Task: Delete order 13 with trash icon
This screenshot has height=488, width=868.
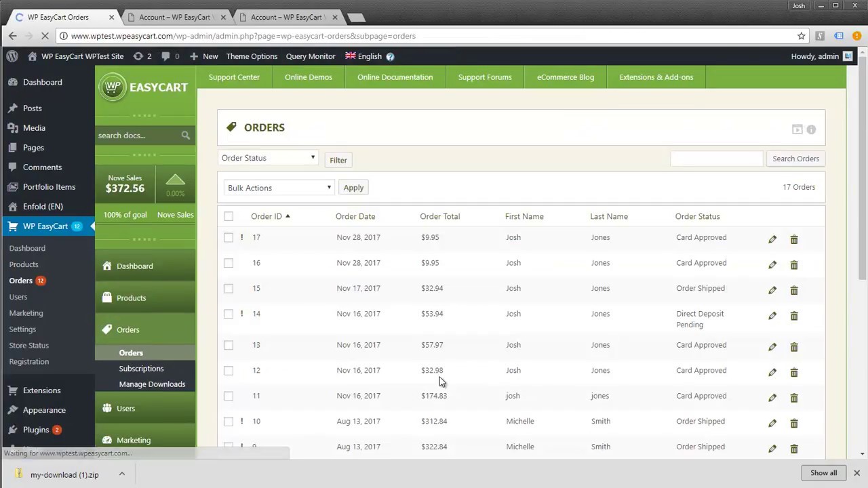Action: (x=794, y=347)
